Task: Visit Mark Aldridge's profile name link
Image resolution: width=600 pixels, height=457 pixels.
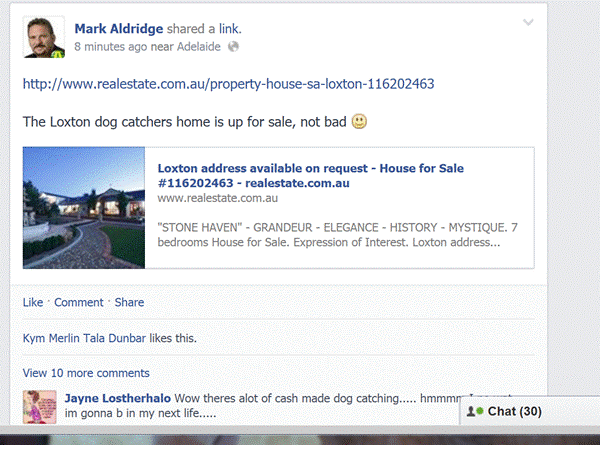Action: pyautogui.click(x=119, y=29)
